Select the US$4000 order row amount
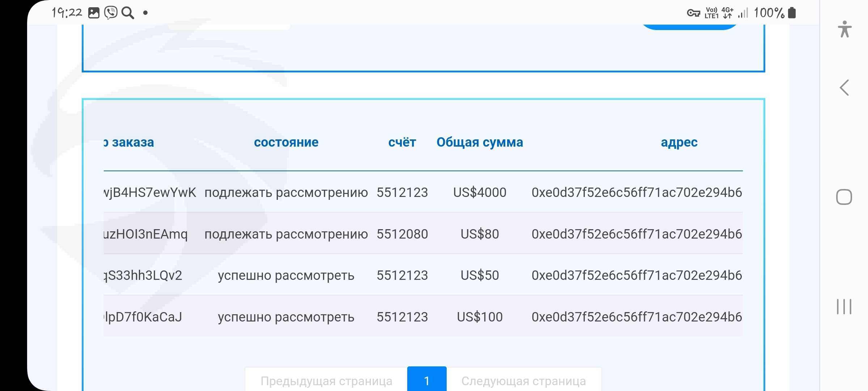 480,192
